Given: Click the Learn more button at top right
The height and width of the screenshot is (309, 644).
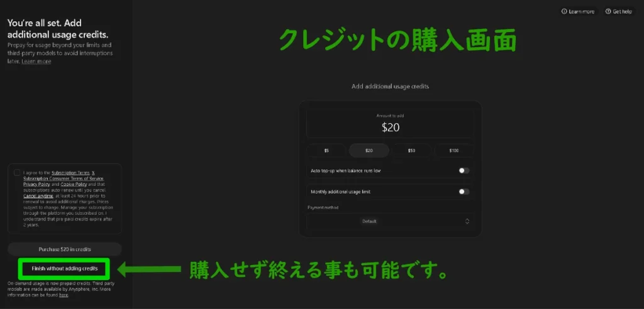Looking at the screenshot, I should tap(578, 11).
